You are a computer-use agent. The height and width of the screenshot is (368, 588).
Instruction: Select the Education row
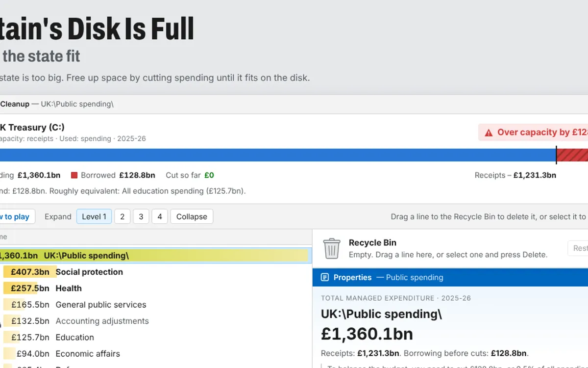click(155, 338)
